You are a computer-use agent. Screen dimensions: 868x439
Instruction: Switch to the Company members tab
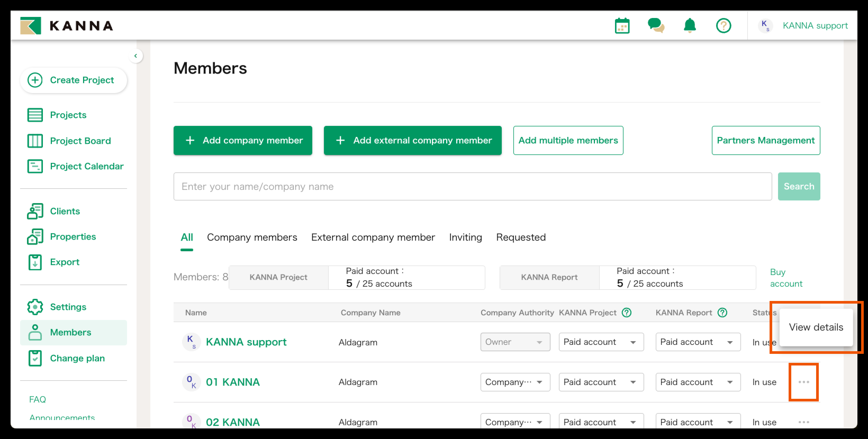pyautogui.click(x=252, y=237)
